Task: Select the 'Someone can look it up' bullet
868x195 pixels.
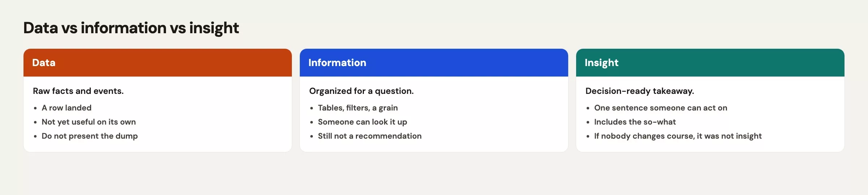Action: (x=362, y=122)
